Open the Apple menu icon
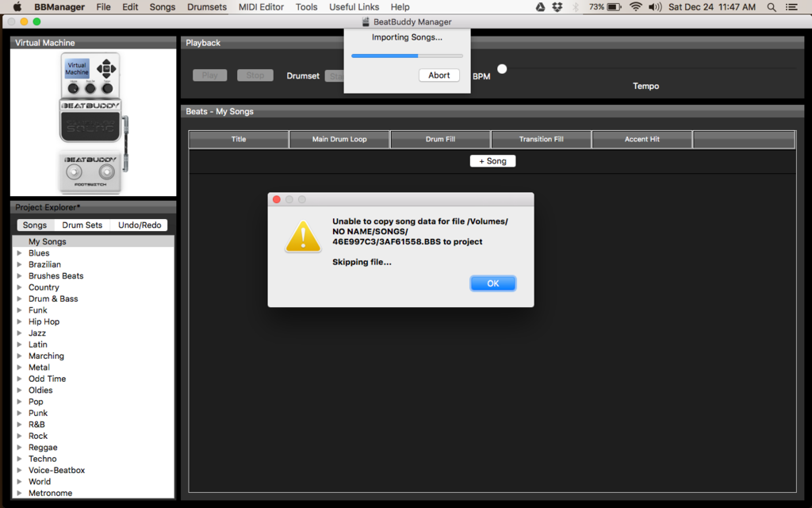Viewport: 812px width, 508px height. (17, 6)
